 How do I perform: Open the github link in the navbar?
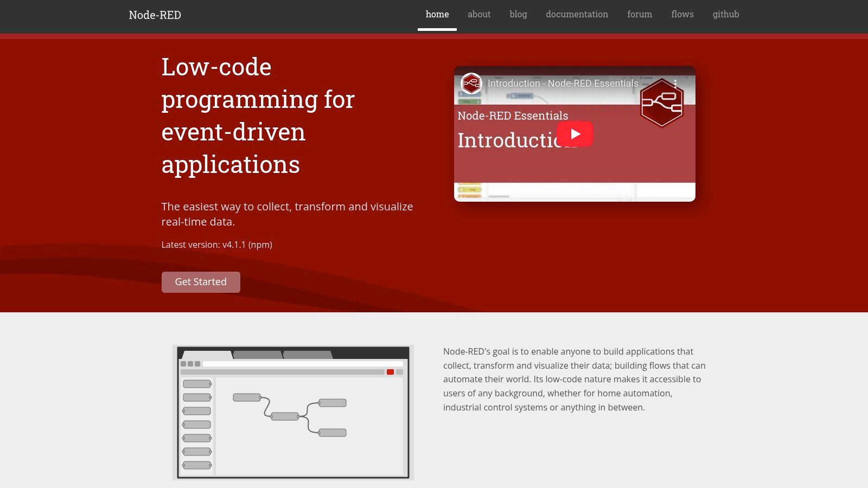pos(725,14)
